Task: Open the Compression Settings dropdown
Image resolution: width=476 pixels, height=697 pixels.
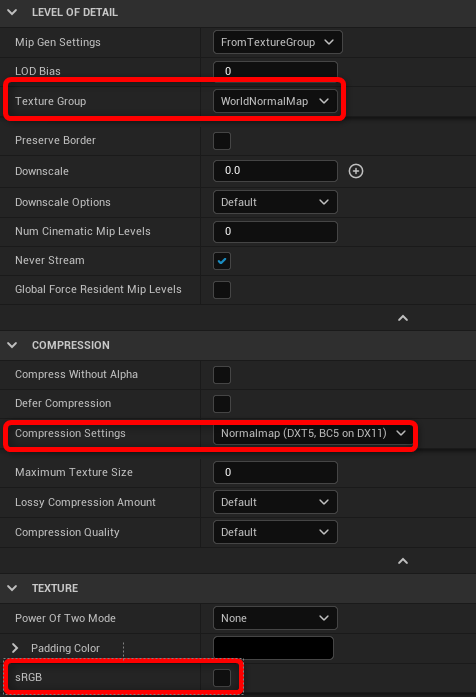Action: (x=313, y=433)
